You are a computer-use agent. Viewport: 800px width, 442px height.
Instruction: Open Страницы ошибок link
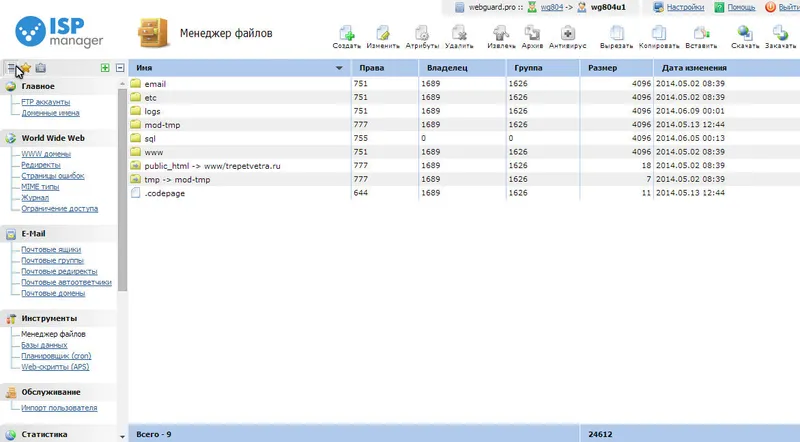click(53, 176)
